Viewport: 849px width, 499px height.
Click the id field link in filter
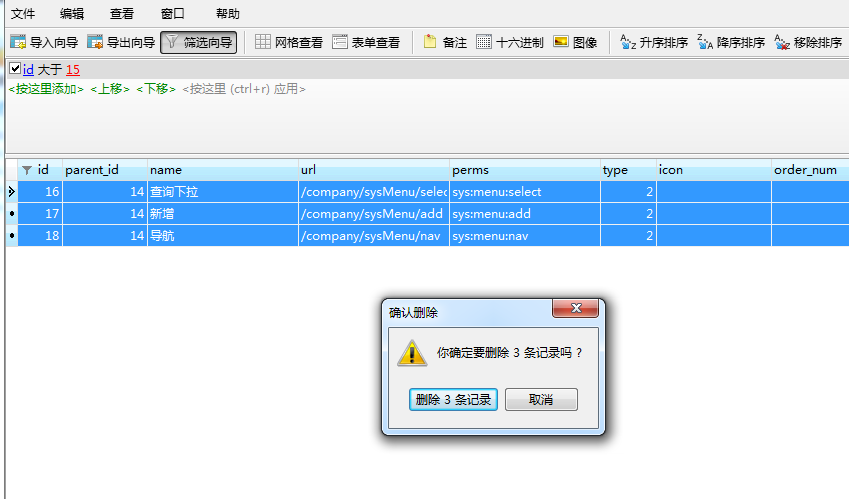[28, 70]
